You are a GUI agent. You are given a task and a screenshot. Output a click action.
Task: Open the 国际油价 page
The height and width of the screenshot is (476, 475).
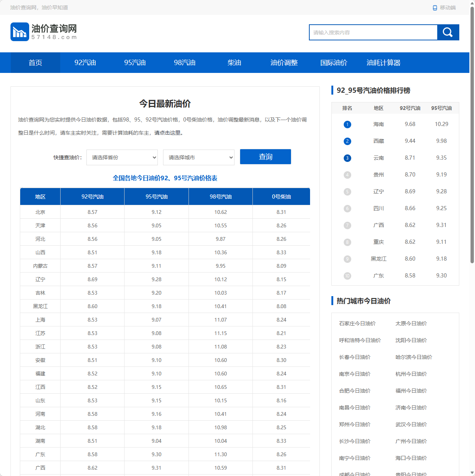click(334, 62)
